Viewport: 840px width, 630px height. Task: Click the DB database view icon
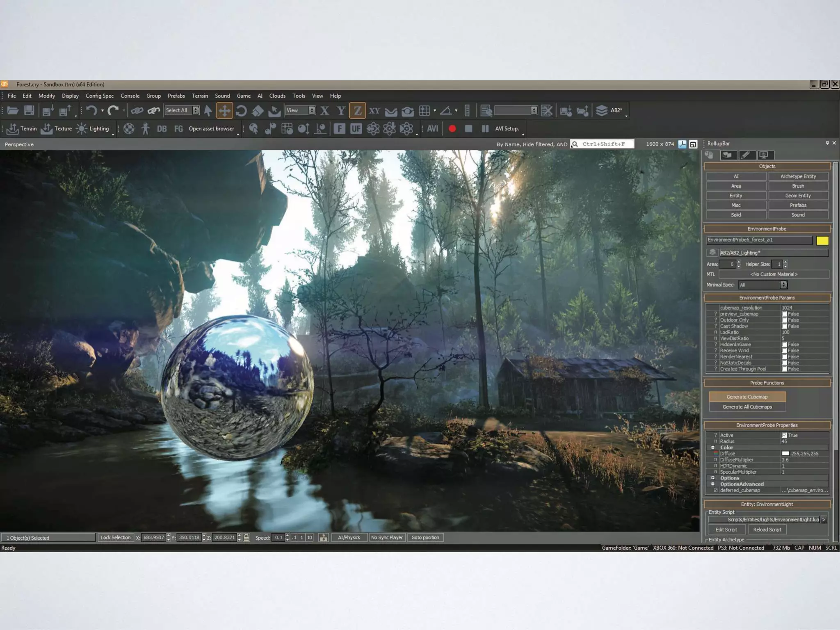pos(162,129)
